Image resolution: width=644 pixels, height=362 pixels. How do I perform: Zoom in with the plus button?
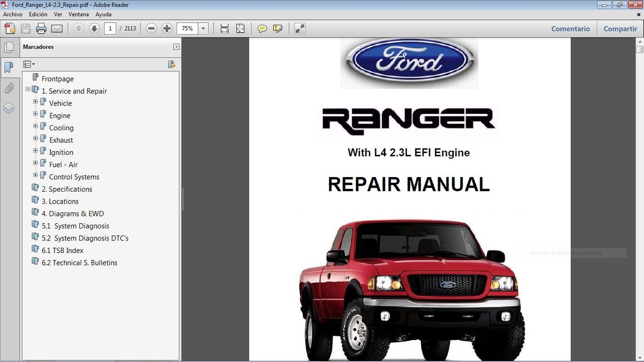pyautogui.click(x=167, y=29)
